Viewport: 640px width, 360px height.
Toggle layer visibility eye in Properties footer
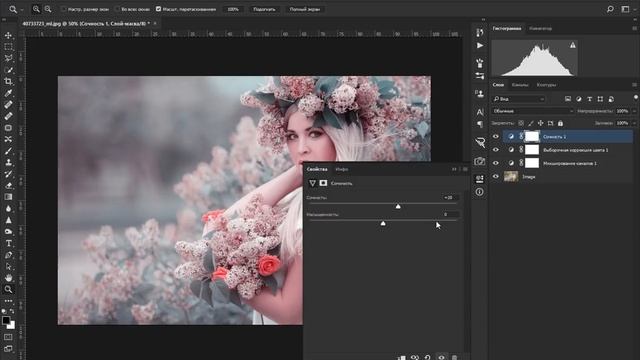(x=441, y=357)
